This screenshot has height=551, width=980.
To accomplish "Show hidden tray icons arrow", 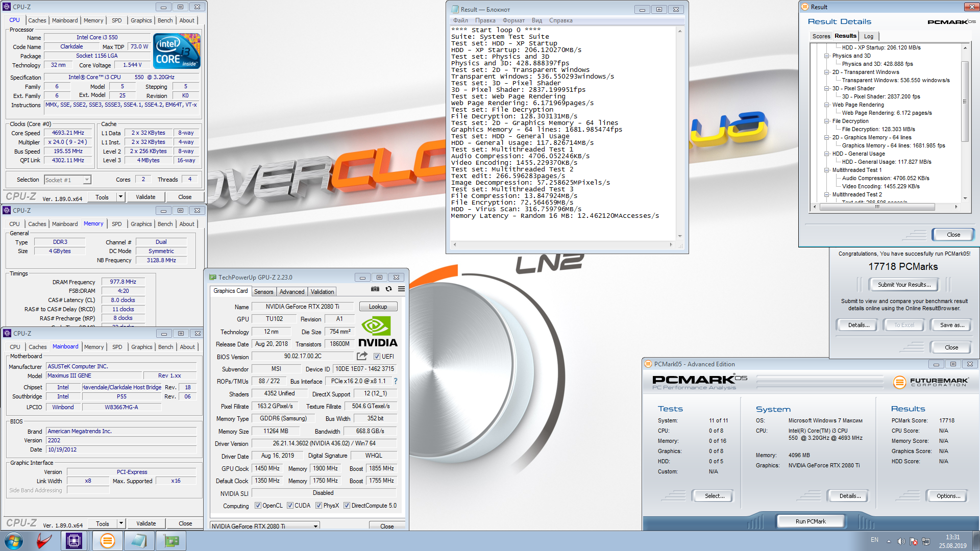I will 889,541.
